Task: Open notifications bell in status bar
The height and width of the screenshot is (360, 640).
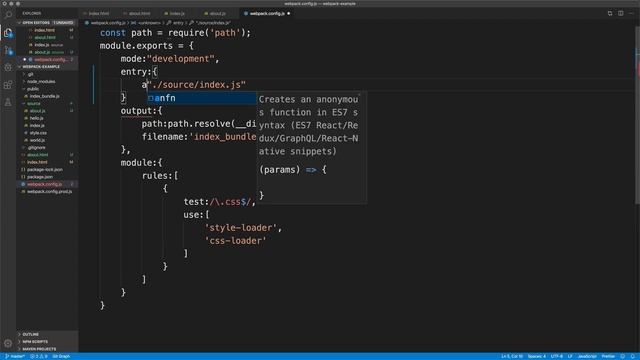Action: click(x=633, y=356)
